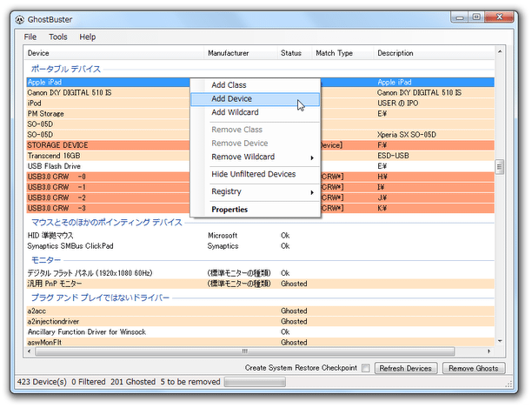
Task: Click the 201 Ghosted status bar entry
Action: [x=133, y=382]
